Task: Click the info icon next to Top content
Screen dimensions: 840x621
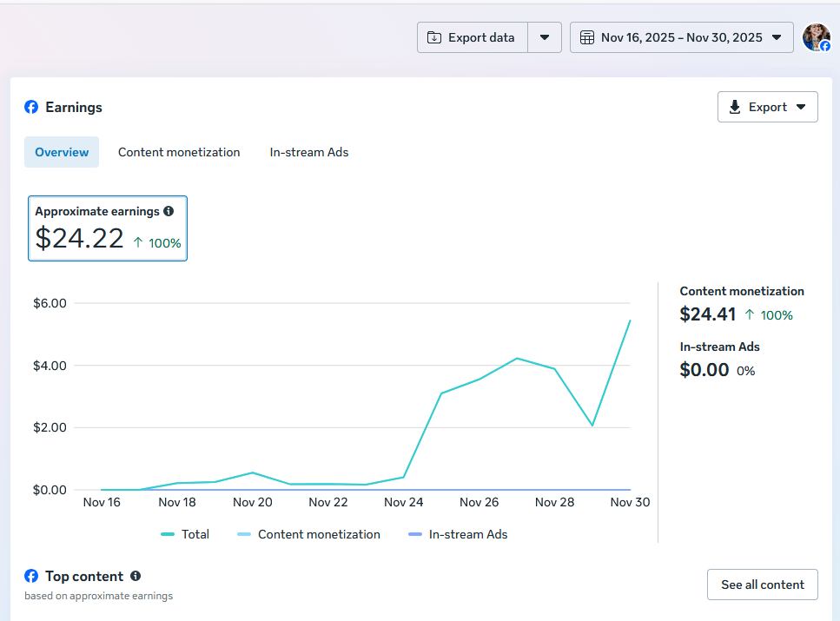Action: [136, 576]
